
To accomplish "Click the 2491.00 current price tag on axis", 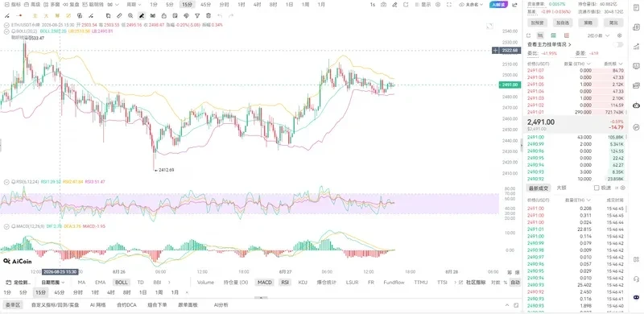I will pos(510,85).
